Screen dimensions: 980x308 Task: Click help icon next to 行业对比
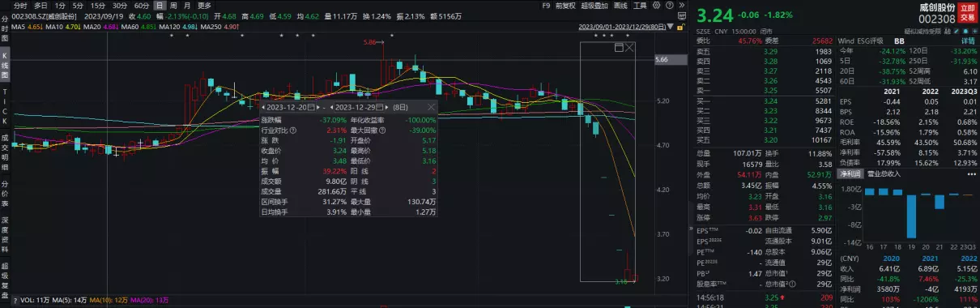(x=293, y=130)
